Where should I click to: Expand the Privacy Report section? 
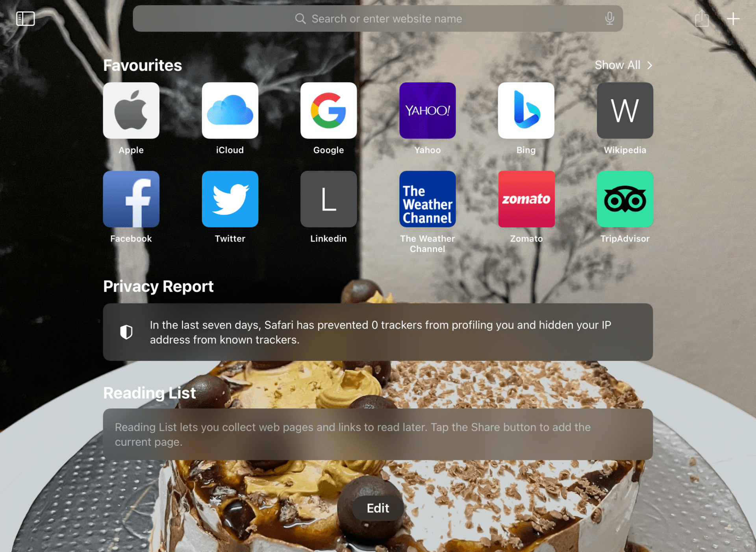coord(378,331)
